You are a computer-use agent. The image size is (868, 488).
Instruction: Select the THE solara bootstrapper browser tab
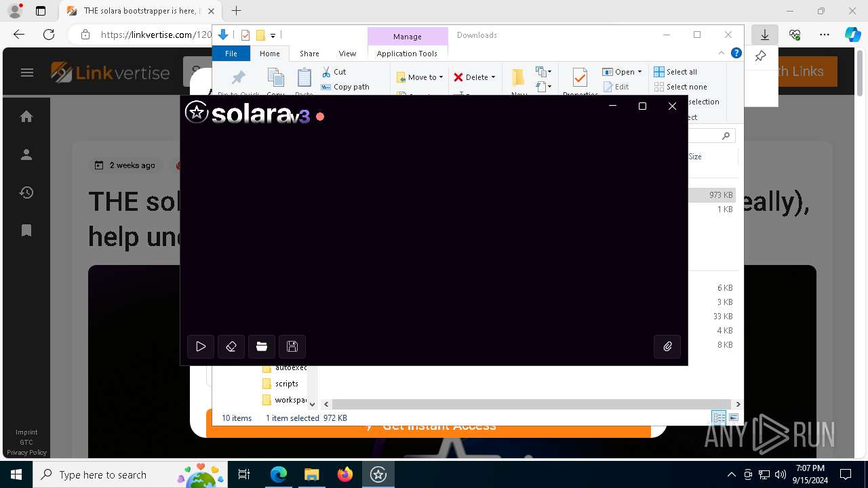[x=140, y=11]
